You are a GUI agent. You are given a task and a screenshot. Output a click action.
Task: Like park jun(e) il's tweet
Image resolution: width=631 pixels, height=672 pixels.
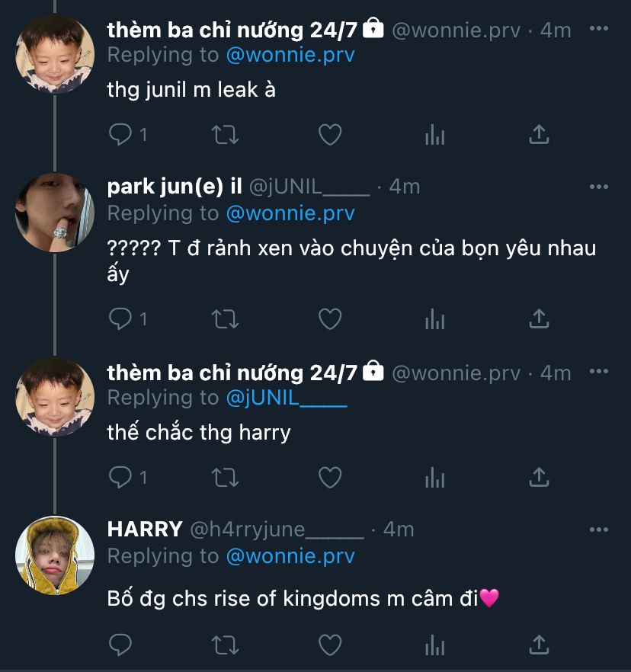coord(329,318)
